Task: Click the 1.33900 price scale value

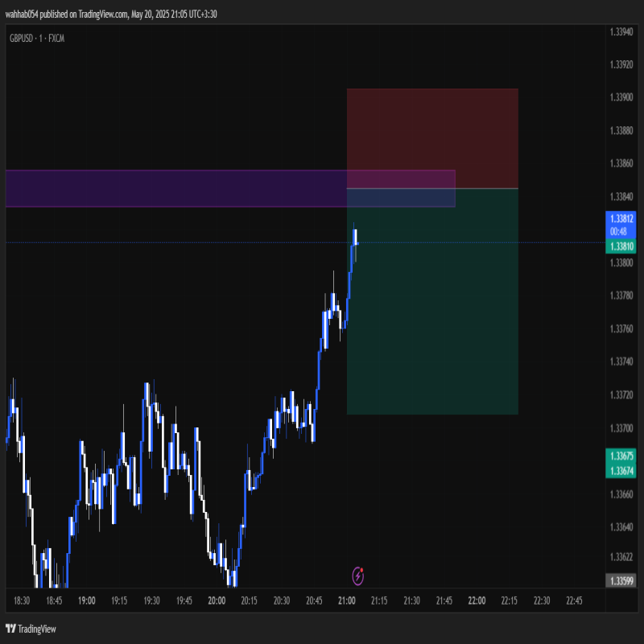Action: [621, 97]
